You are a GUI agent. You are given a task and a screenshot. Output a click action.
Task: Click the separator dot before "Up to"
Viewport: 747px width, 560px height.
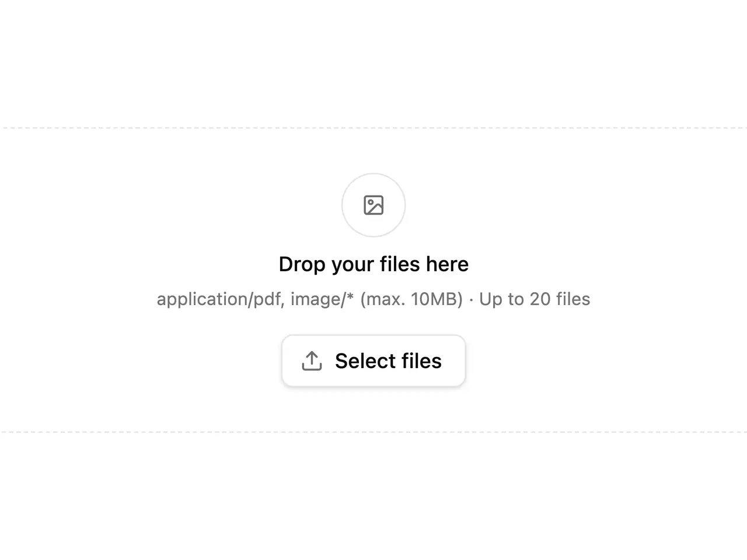[x=471, y=299]
